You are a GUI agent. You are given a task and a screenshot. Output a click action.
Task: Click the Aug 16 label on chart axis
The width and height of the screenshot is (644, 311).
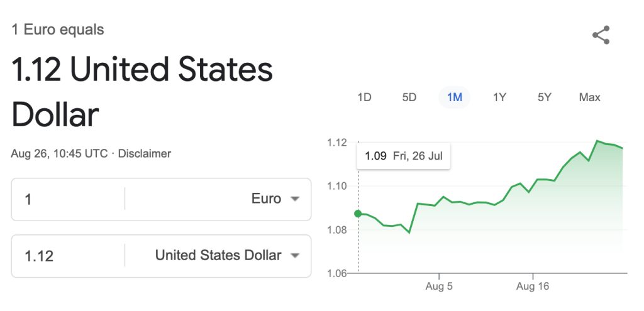pos(533,286)
